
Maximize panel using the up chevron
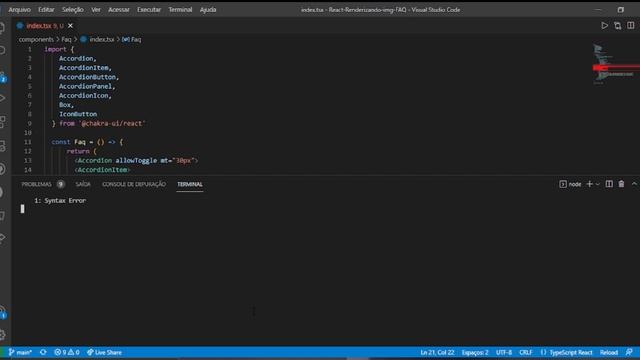[634, 184]
